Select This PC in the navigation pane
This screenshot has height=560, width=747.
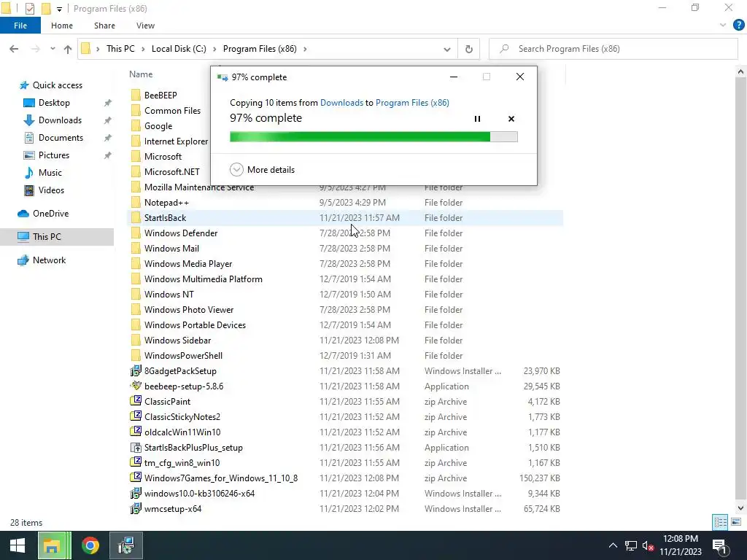(x=57, y=237)
